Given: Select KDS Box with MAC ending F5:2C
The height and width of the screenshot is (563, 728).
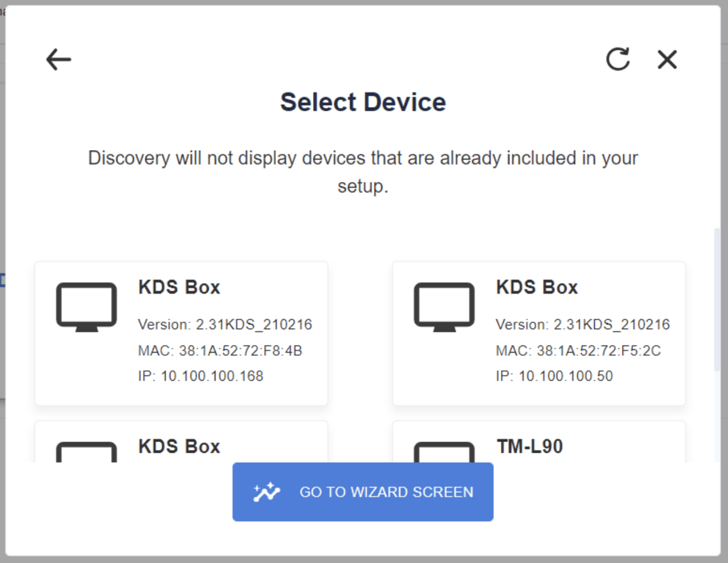Looking at the screenshot, I should coord(539,333).
